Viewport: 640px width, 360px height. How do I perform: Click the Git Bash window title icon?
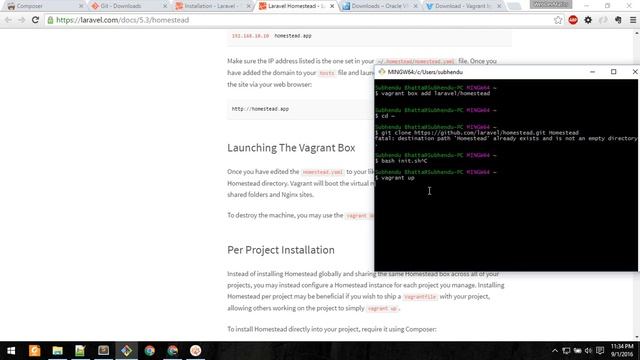coord(382,72)
